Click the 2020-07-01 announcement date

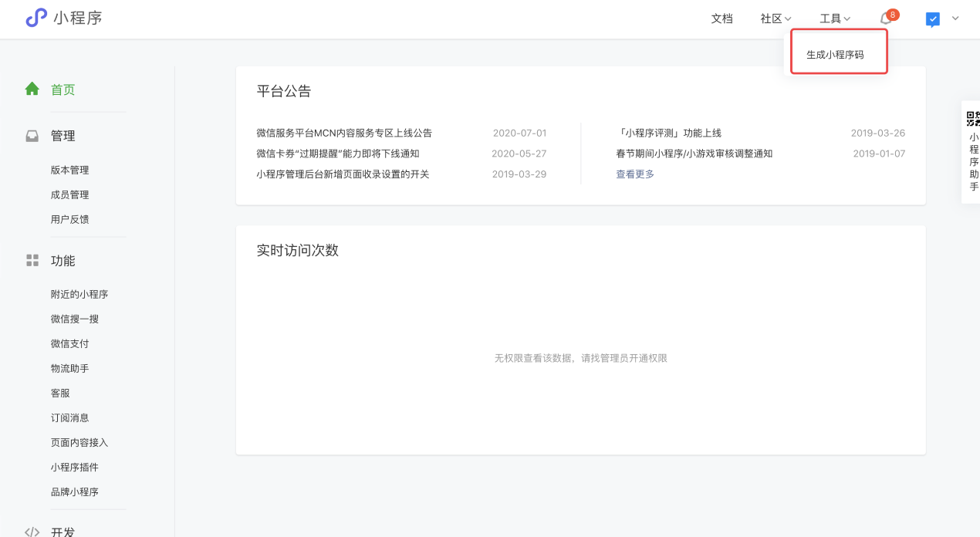[x=519, y=133]
